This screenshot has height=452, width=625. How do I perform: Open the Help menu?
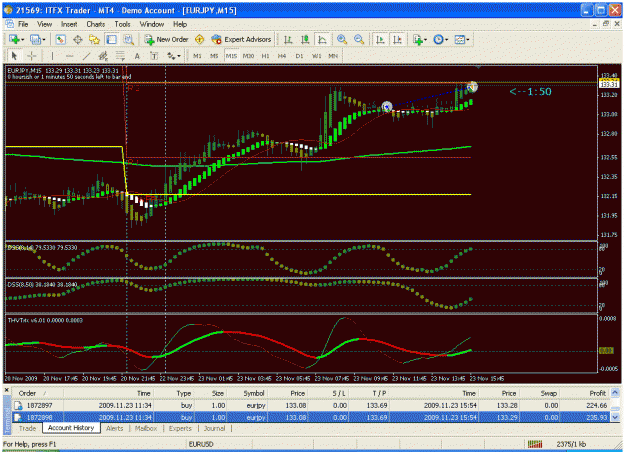click(180, 24)
